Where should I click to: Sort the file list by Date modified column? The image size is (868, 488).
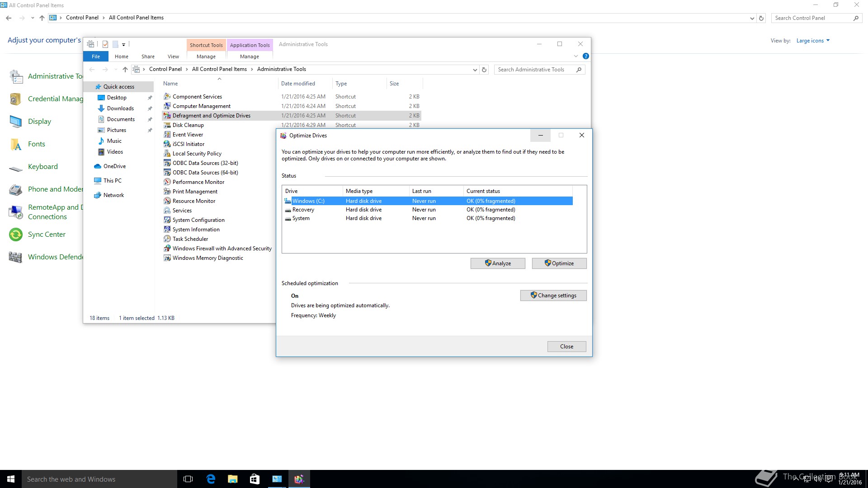point(305,84)
